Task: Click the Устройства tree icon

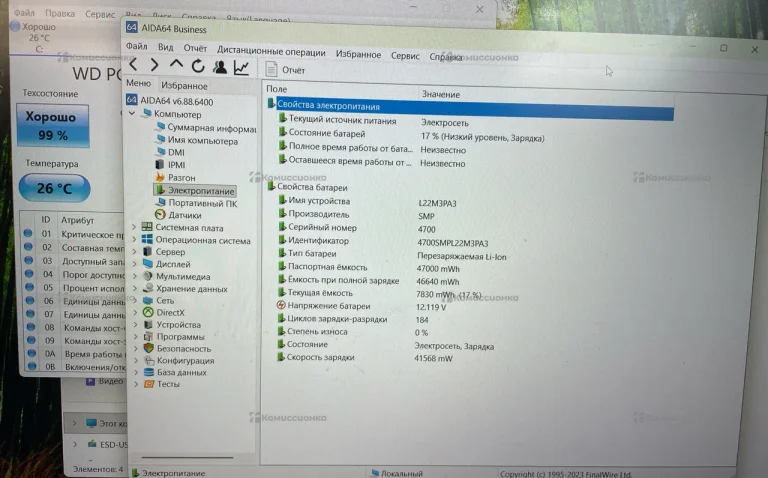Action: (148, 324)
